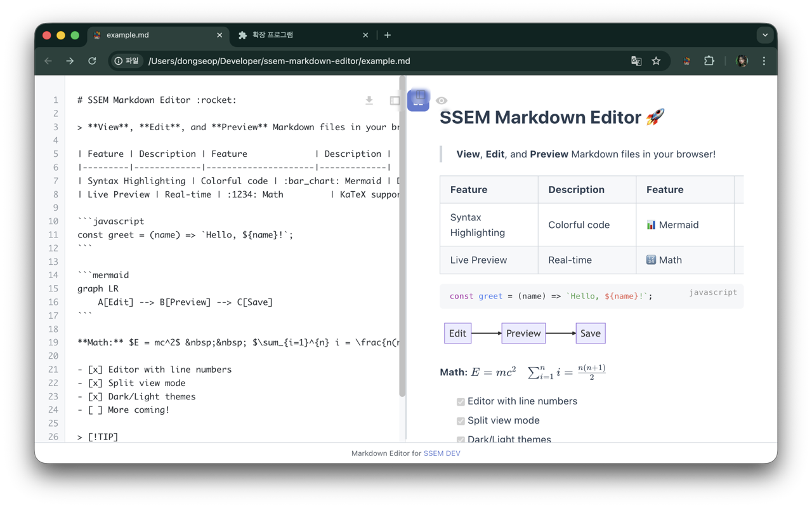Switch to the 확장 프로그램 tab

(x=303, y=35)
